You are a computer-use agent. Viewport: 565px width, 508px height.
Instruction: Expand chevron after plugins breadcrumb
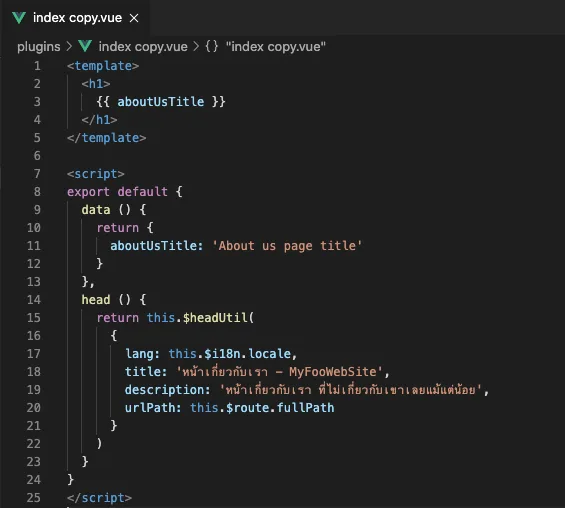[70, 46]
